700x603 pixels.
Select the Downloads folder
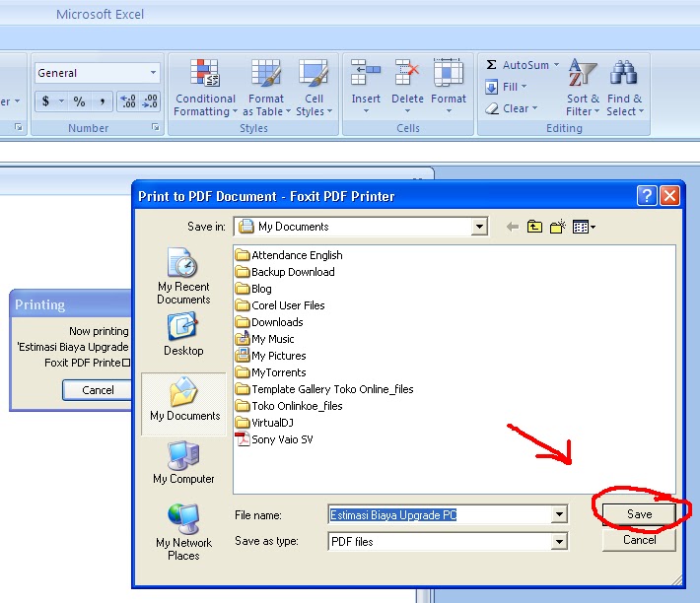pos(269,322)
